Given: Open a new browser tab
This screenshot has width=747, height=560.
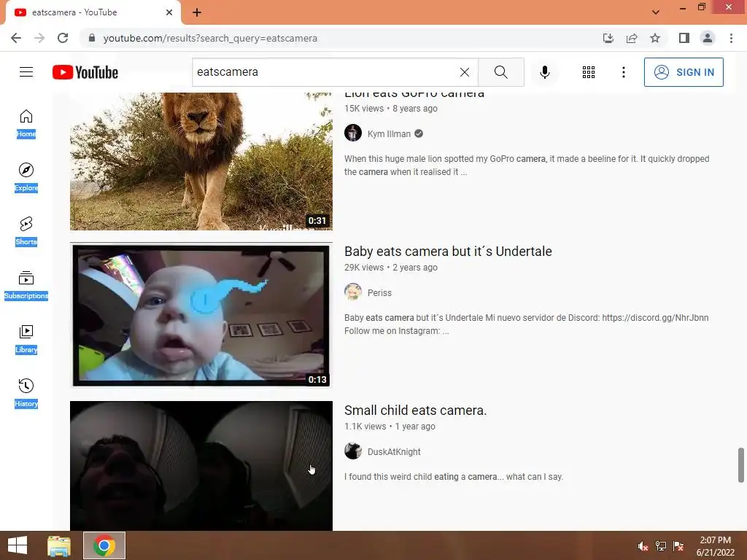Looking at the screenshot, I should coord(197,12).
